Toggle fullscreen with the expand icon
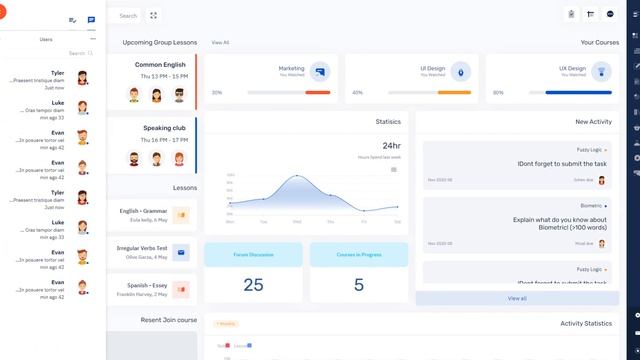This screenshot has width=640, height=360. [153, 16]
